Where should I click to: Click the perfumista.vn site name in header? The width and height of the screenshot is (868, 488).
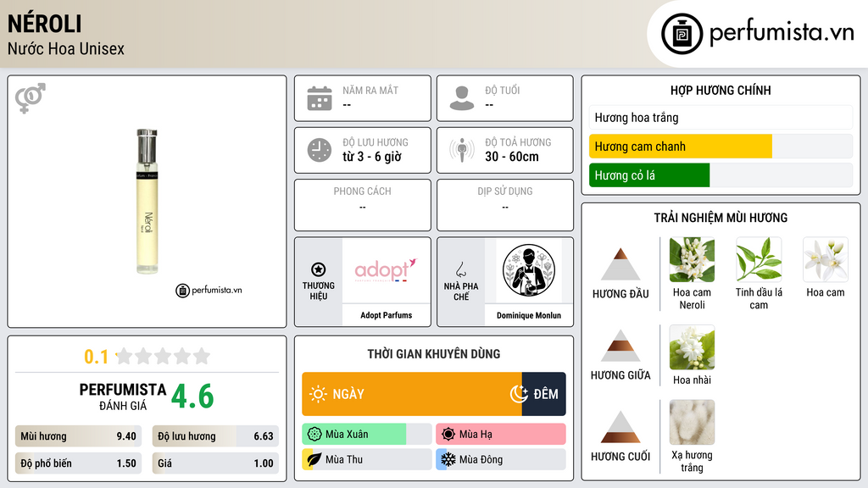pyautogui.click(x=782, y=32)
